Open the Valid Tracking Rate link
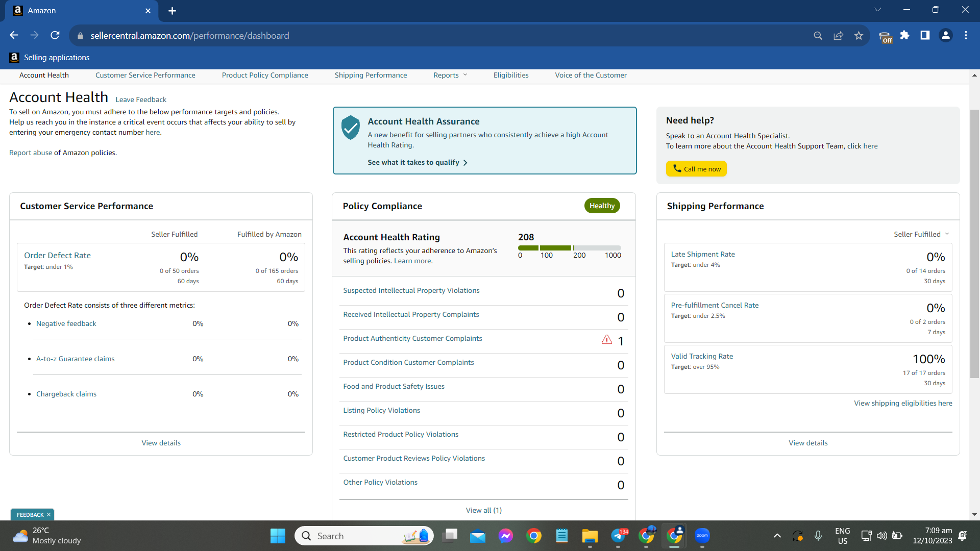The height and width of the screenshot is (551, 980). [702, 356]
